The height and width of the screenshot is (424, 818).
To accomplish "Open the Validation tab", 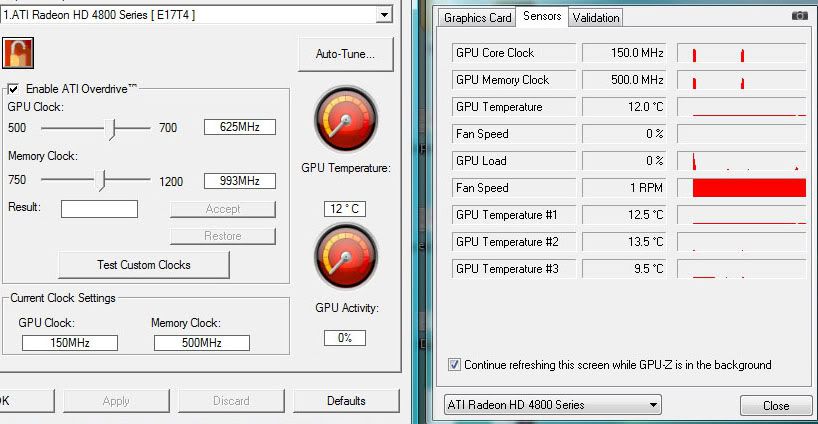I will (x=596, y=18).
